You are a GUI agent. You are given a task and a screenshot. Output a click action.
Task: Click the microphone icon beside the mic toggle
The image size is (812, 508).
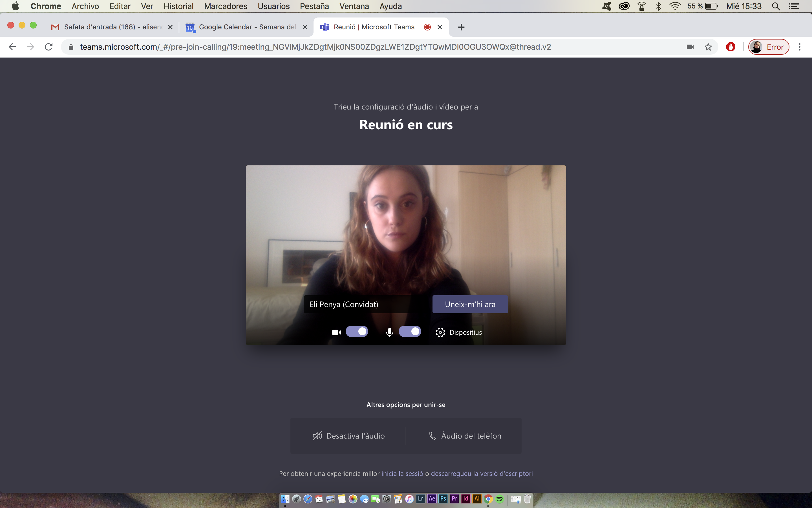(x=389, y=332)
